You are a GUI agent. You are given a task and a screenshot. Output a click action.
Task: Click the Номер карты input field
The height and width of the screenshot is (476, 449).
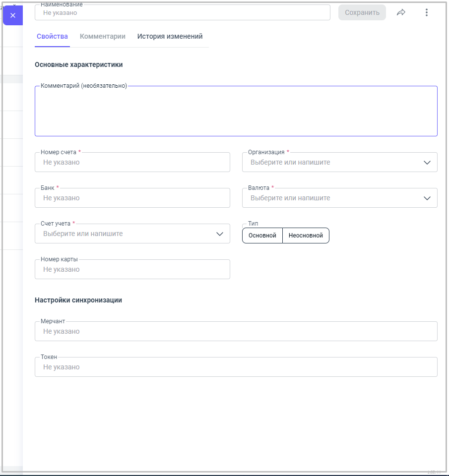point(132,269)
